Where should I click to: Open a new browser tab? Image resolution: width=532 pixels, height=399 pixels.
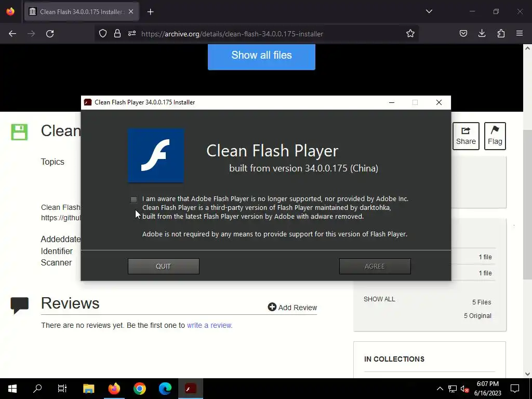[x=150, y=12]
